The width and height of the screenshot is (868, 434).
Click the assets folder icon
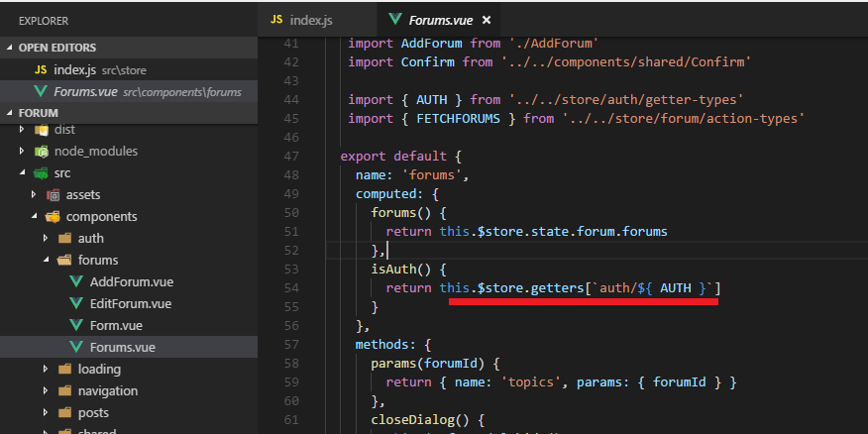[x=54, y=195]
